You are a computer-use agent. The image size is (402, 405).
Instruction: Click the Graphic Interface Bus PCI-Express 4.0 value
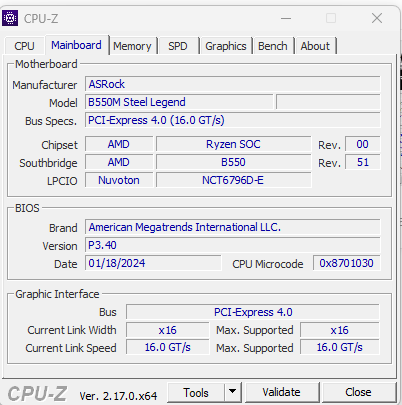tap(253, 312)
